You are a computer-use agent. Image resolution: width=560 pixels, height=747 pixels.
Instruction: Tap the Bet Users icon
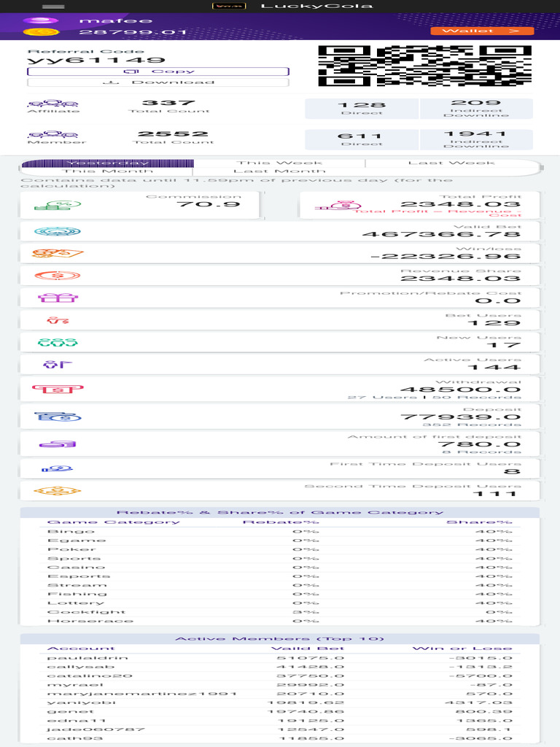58,320
